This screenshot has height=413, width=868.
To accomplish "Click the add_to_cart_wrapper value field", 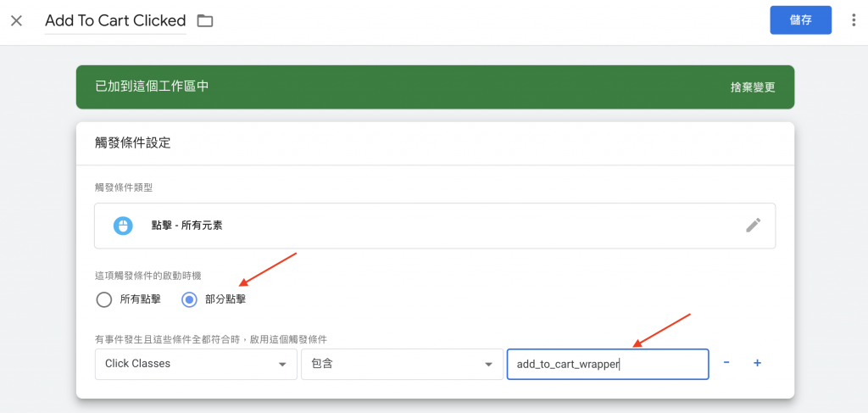I will pyautogui.click(x=608, y=364).
